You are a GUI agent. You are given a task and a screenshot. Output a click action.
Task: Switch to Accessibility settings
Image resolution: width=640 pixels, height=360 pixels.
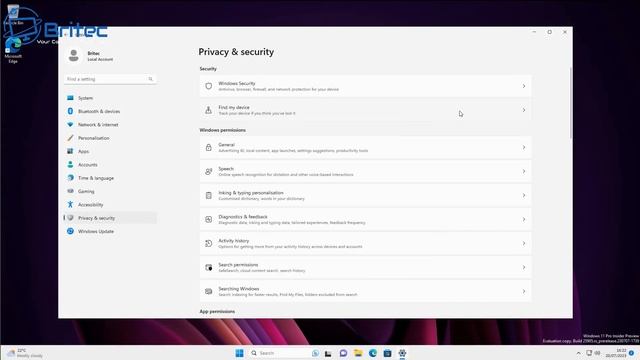point(110,204)
